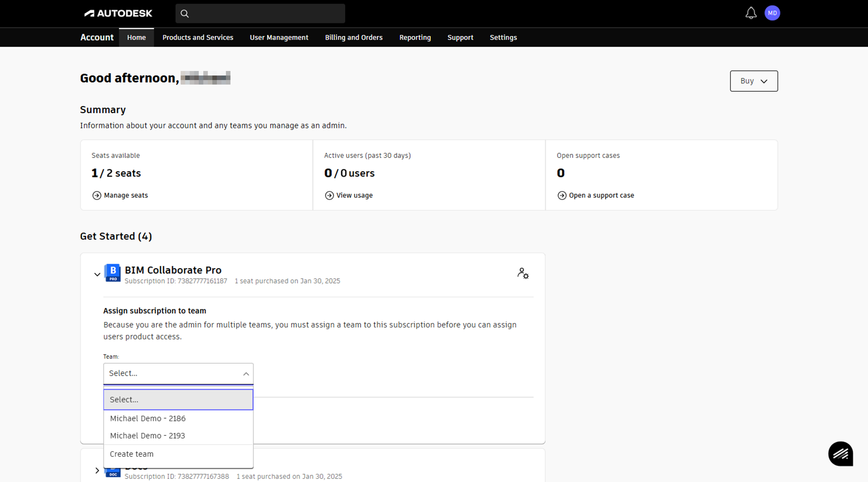The width and height of the screenshot is (868, 482).
Task: Click the BIM Collaborate Pro product icon
Action: pyautogui.click(x=112, y=273)
